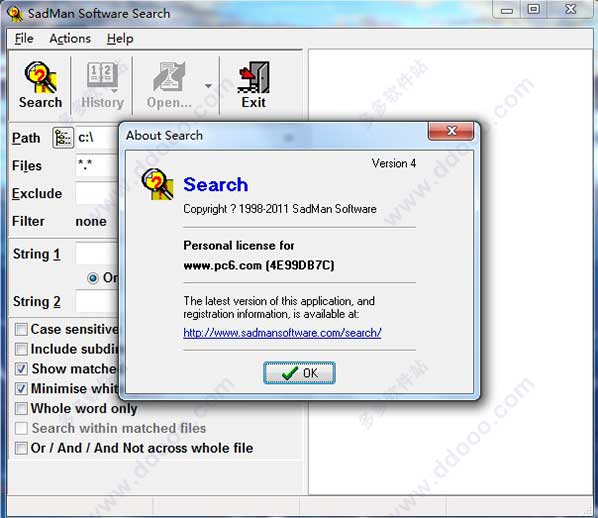Screen dimensions: 598x518
Task: Select the Or radio button
Action: point(93,278)
